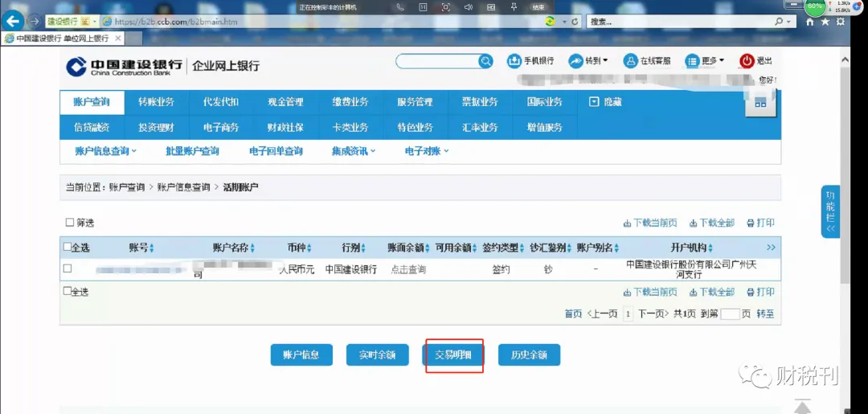Click 点击查询 to query balance

408,269
